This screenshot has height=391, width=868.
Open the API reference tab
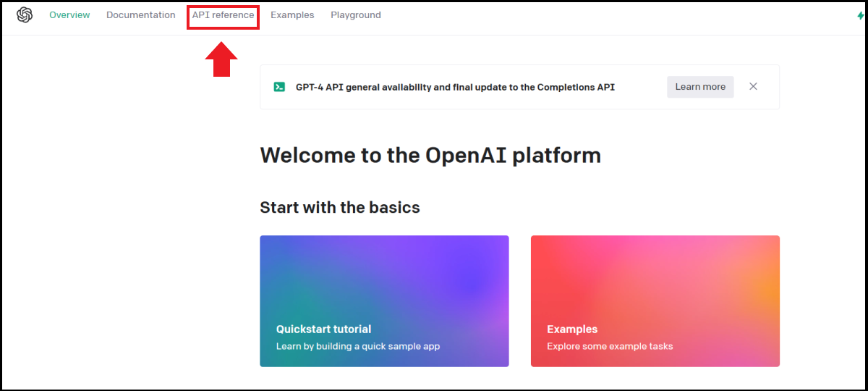click(223, 15)
